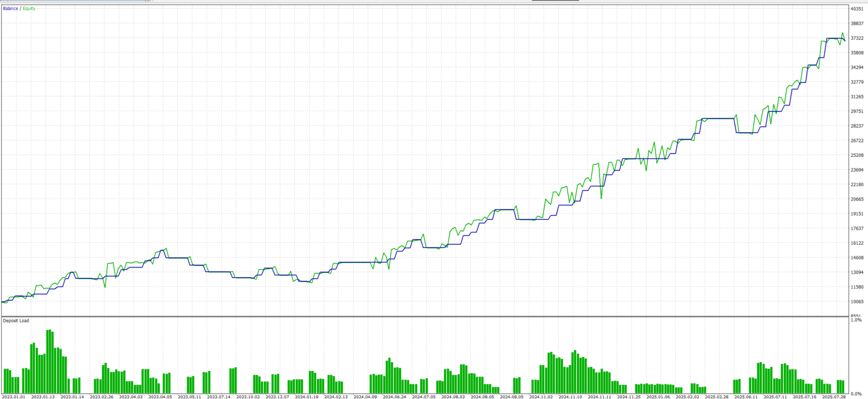Screen dimensions: 868x399
Task: Click the 2023.10.02 date label
Action: [248, 397]
